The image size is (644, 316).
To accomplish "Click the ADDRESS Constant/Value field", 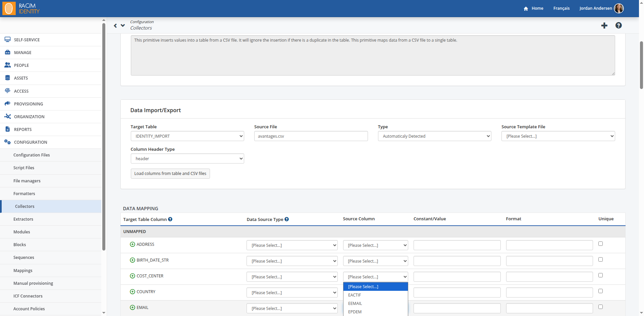I will tap(457, 245).
